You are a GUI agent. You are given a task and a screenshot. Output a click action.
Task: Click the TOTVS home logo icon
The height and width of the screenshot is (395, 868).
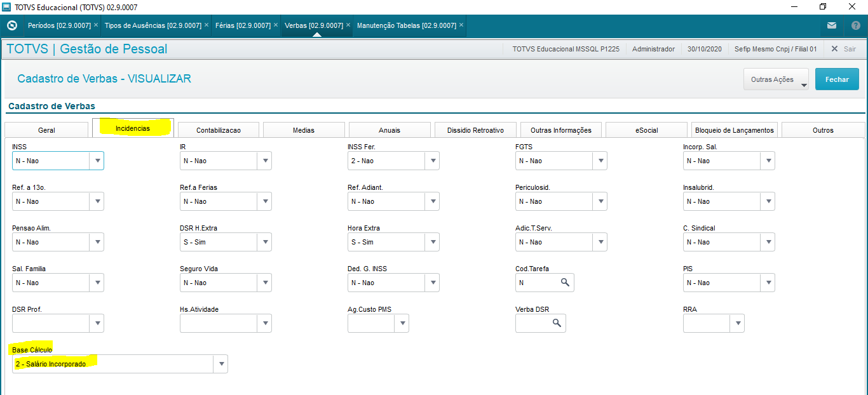coord(11,25)
